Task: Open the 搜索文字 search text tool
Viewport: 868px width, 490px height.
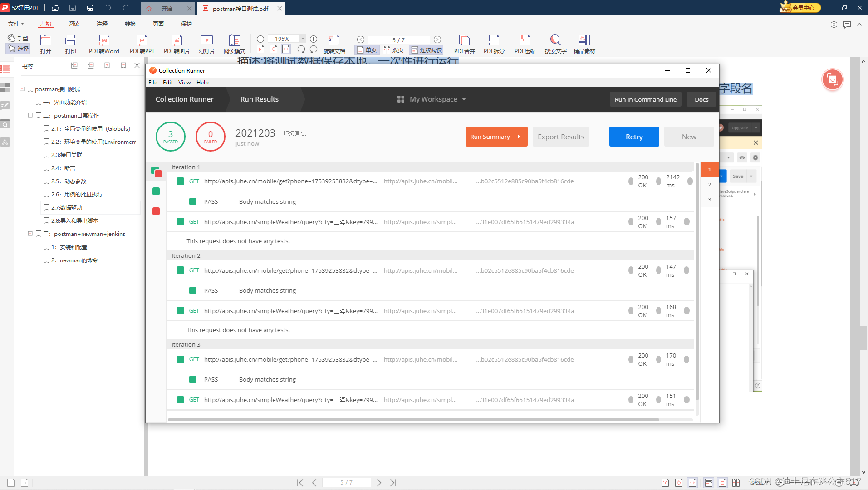Action: [x=555, y=44]
